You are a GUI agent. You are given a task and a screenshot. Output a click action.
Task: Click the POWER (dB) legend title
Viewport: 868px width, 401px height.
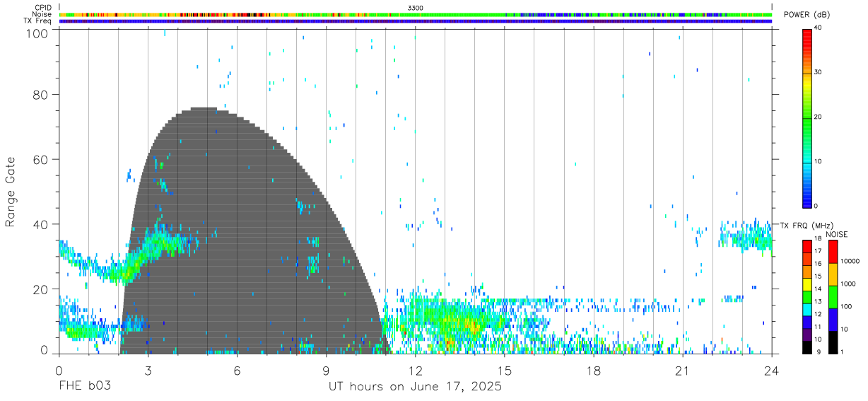(x=807, y=15)
